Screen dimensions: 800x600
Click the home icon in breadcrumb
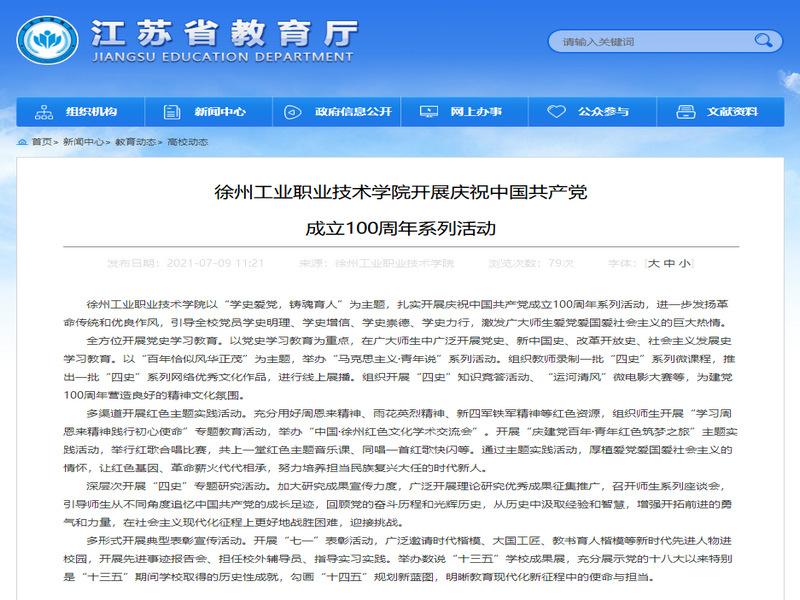pos(22,142)
